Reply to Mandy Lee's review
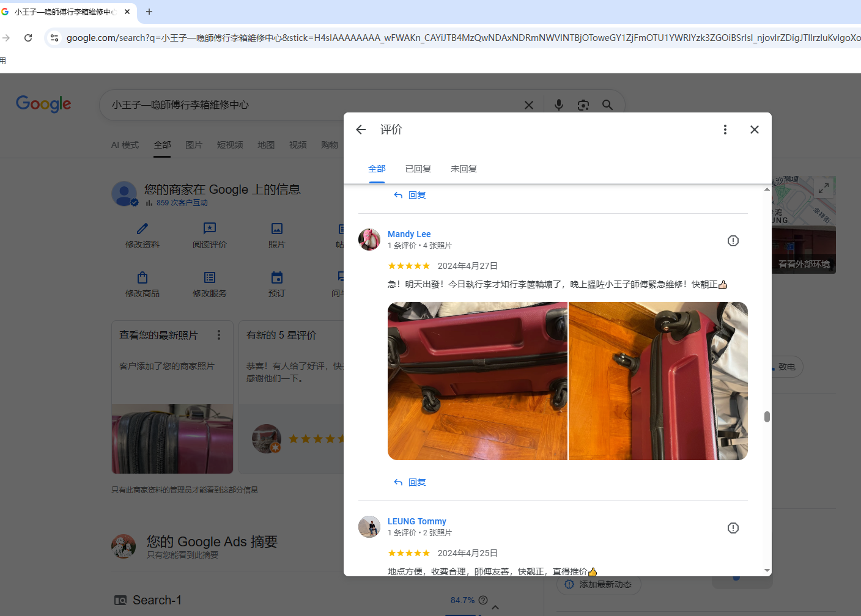 410,482
